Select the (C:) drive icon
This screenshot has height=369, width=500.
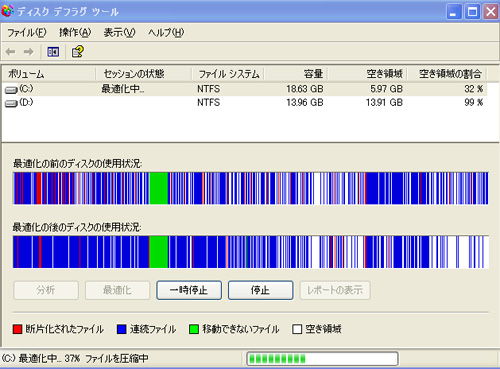(11, 90)
